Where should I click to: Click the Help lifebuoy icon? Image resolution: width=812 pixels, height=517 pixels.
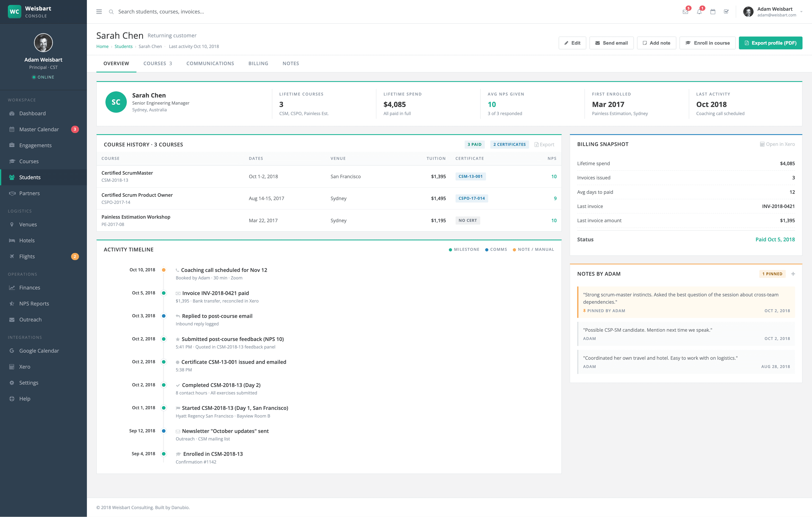[x=12, y=399]
